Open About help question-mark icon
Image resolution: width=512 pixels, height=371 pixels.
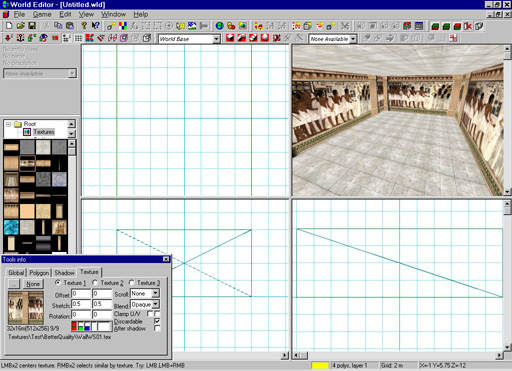coord(84,26)
